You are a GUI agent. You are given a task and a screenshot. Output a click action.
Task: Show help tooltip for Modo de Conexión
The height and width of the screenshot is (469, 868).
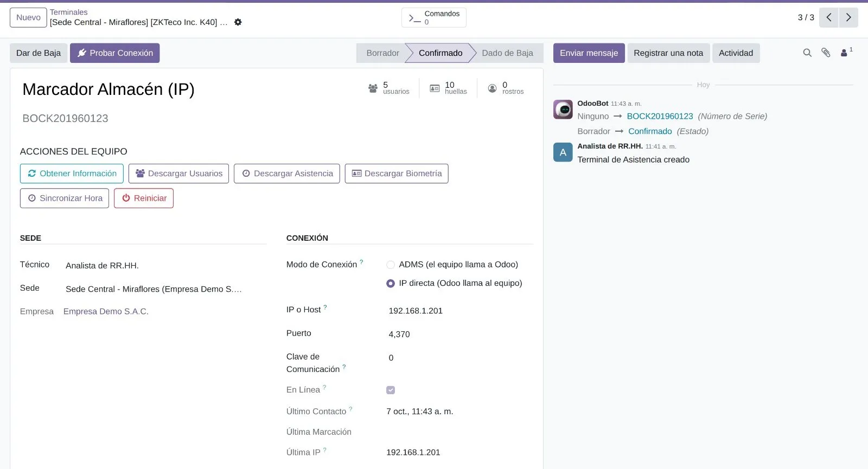[361, 262]
